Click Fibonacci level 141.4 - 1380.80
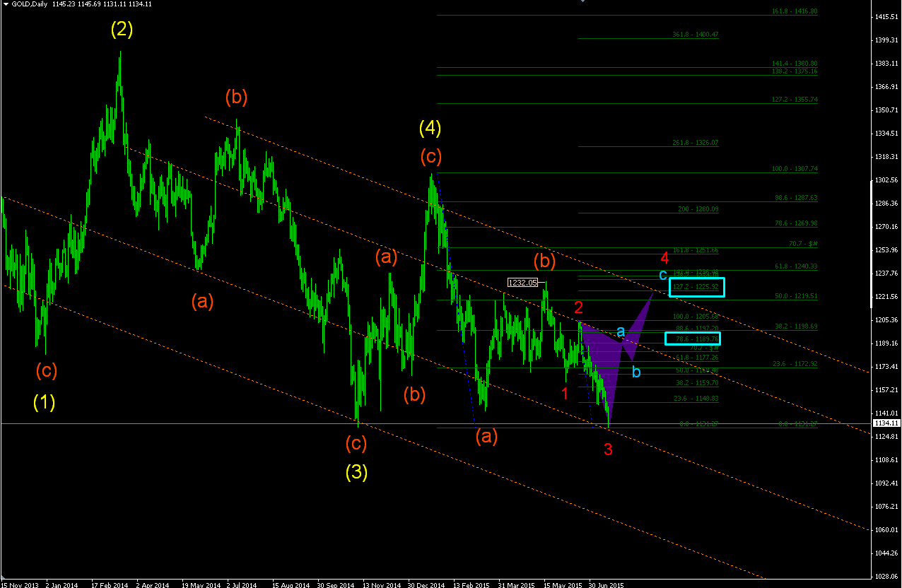 pyautogui.click(x=795, y=64)
